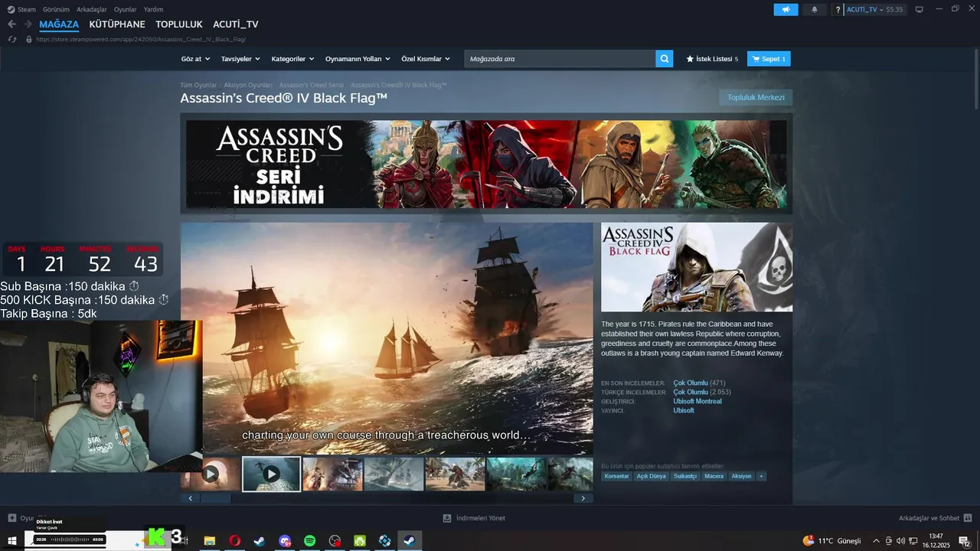
Task: Open Windows notification center
Action: pyautogui.click(x=964, y=541)
